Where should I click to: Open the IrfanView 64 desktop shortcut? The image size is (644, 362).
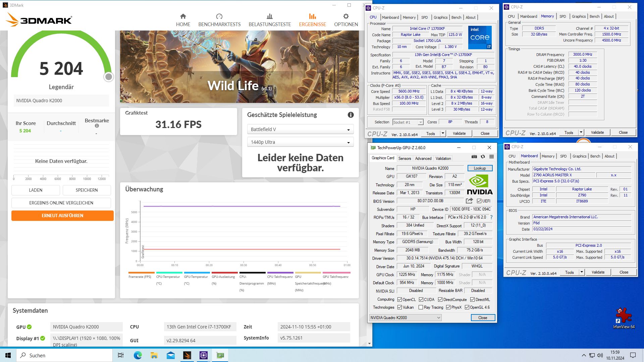pyautogui.click(x=624, y=318)
